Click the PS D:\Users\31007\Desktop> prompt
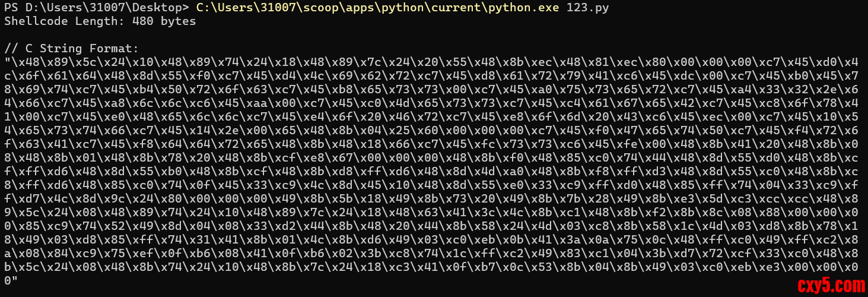Viewport: 868px width, 297px height. click(x=97, y=8)
